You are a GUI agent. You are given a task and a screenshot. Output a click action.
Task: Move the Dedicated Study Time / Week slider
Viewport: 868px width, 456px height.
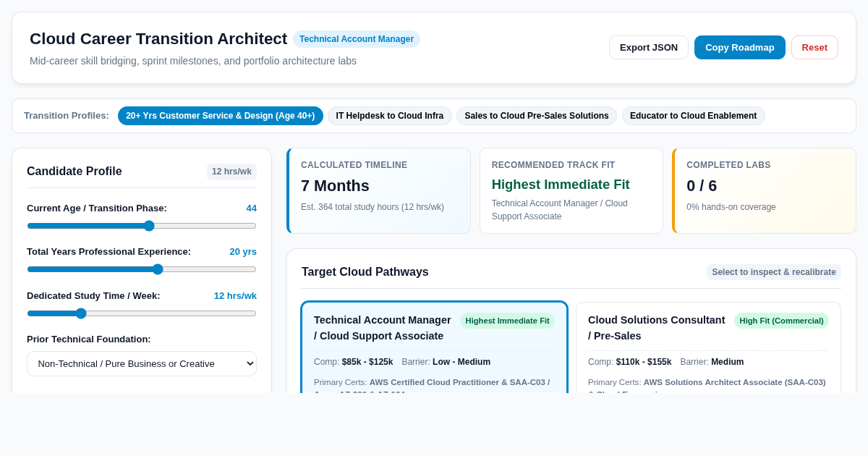tap(142, 313)
